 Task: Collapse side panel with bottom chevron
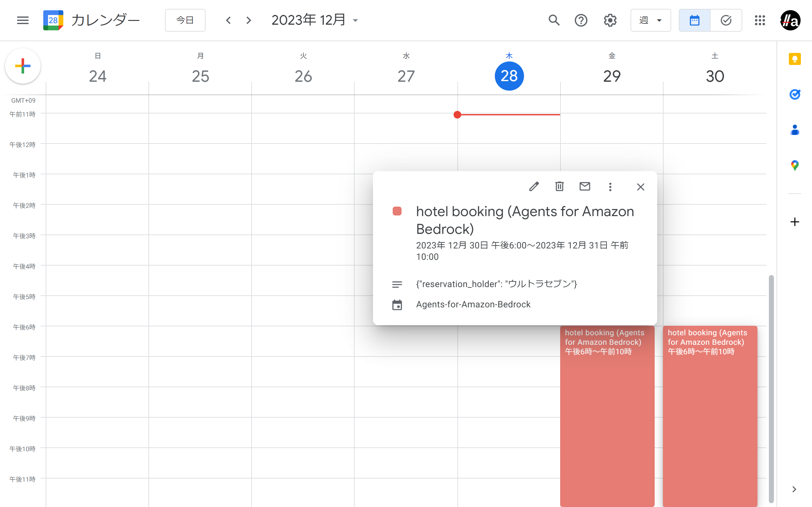coord(794,489)
